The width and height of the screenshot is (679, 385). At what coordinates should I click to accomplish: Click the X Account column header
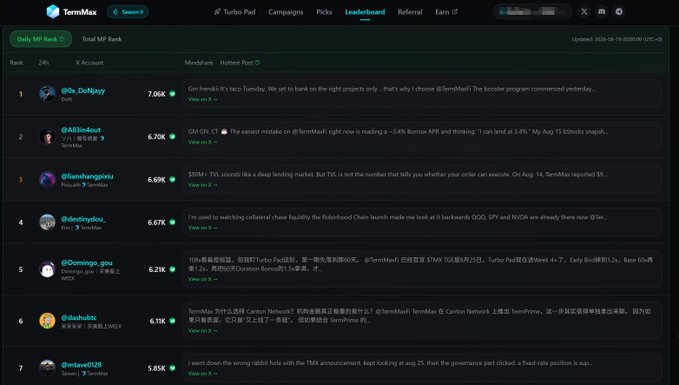(90, 62)
